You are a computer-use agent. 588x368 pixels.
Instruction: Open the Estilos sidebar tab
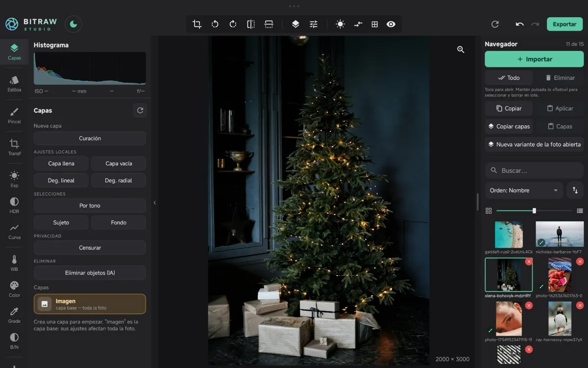(x=14, y=84)
